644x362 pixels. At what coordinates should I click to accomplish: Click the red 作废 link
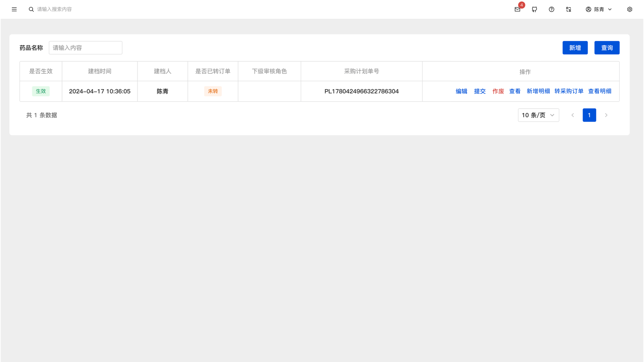click(x=498, y=91)
